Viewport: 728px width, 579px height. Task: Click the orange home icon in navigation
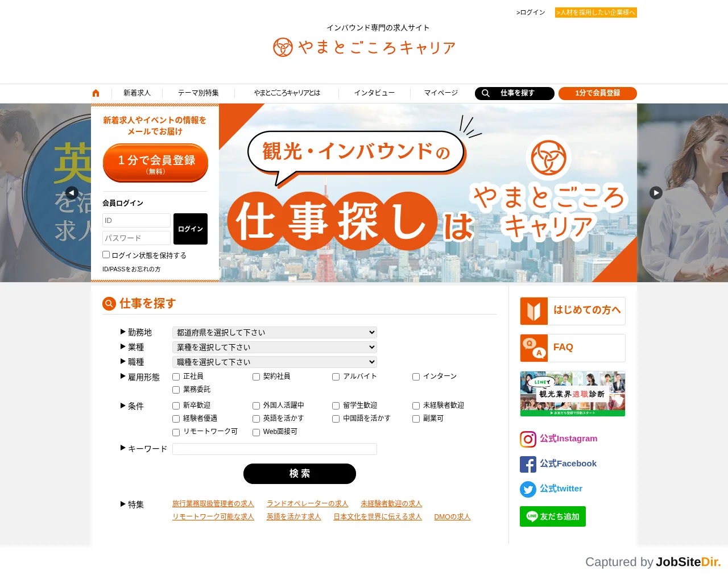pos(96,93)
